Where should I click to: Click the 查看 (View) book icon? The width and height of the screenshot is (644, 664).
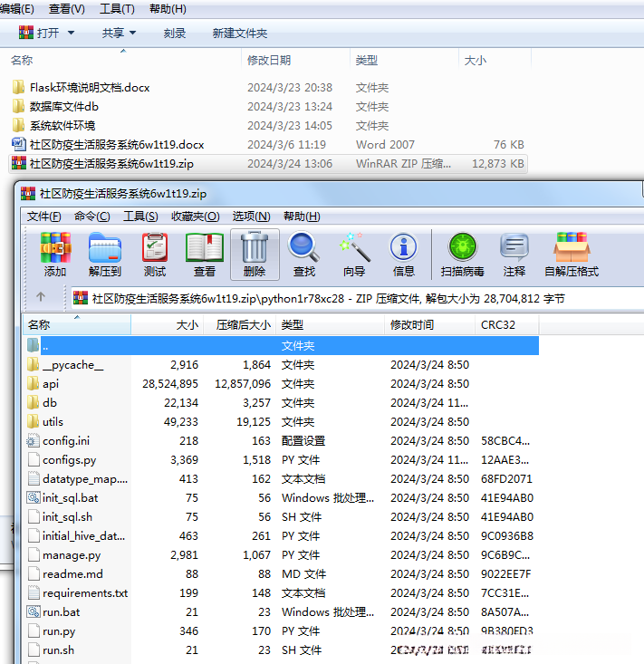(205, 247)
